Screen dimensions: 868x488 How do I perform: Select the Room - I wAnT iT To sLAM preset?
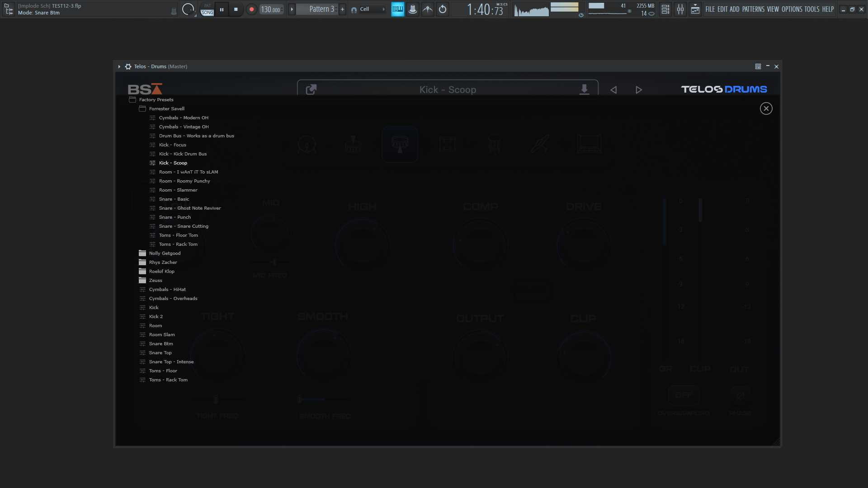coord(189,172)
